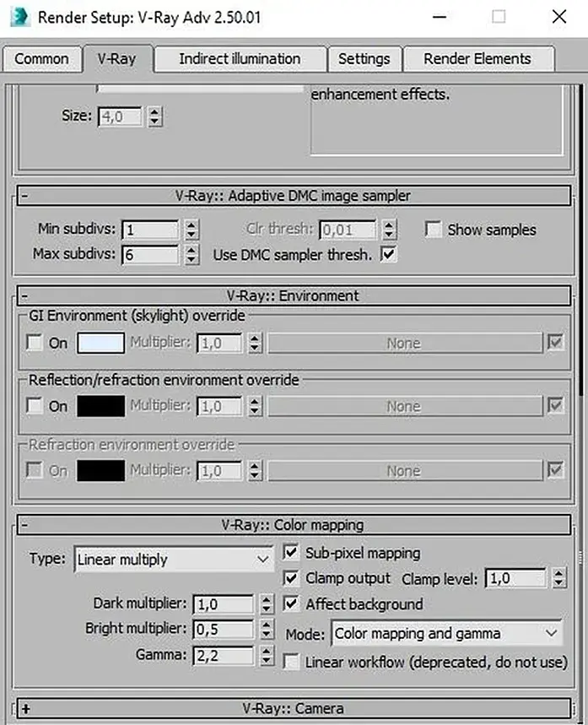Collapse the Adaptive DMC image sampler rollout
588x725 pixels.
(294, 196)
